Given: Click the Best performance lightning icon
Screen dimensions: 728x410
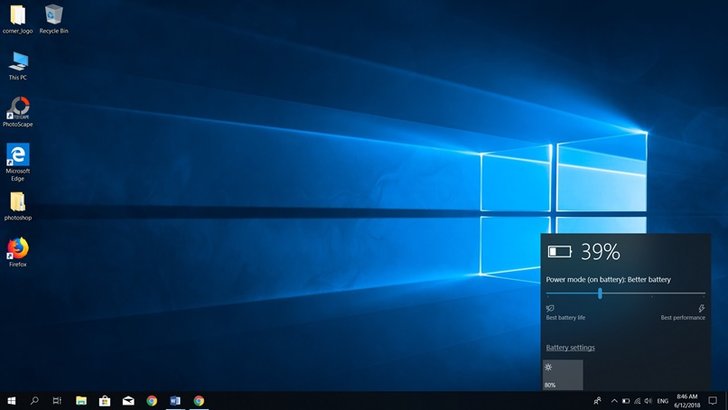Looking at the screenshot, I should (701, 308).
